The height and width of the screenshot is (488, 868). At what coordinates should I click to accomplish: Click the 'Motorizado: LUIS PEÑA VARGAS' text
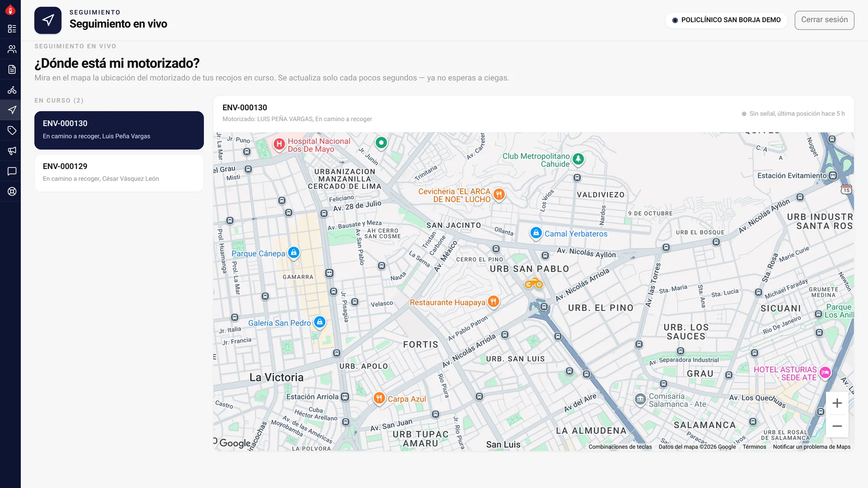pos(267,119)
